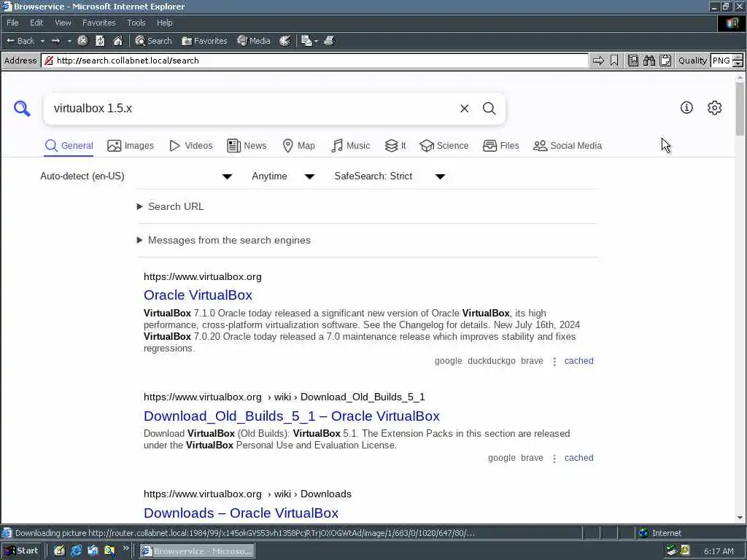Increase Quality with the spinner arrows
The height and width of the screenshot is (560, 747).
738,58
